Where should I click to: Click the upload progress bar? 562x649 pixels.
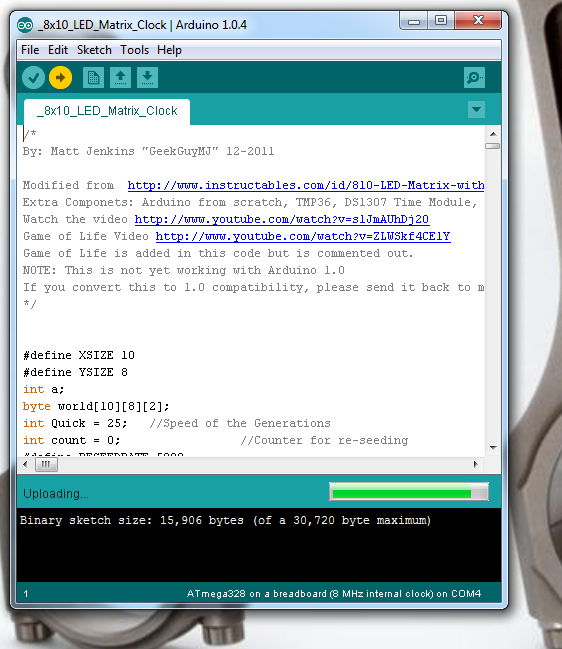409,492
